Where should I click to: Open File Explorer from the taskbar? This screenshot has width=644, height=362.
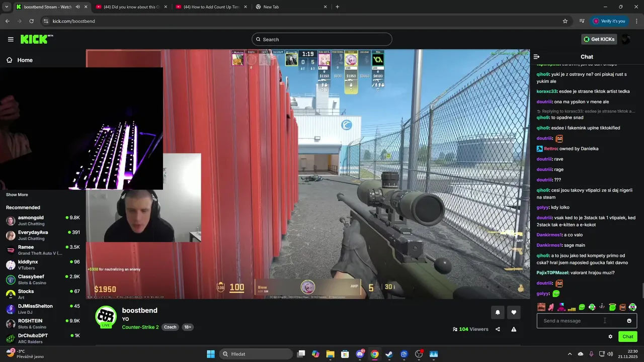(330, 354)
